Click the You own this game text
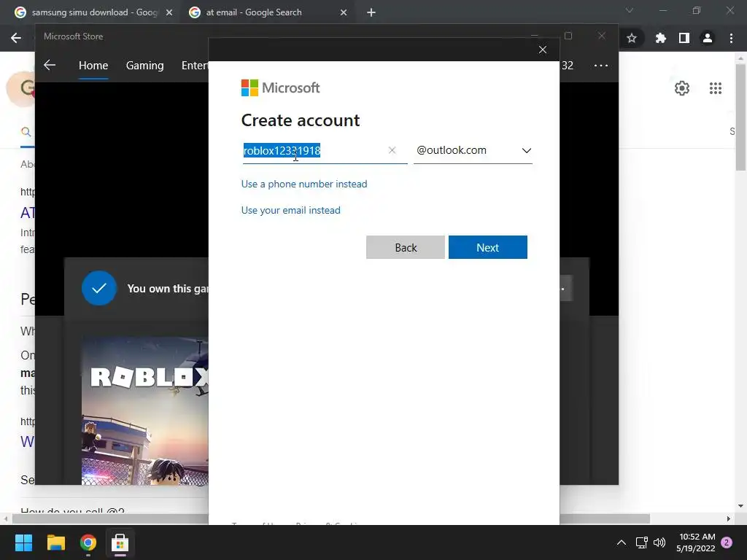This screenshot has width=747, height=560. click(x=168, y=289)
